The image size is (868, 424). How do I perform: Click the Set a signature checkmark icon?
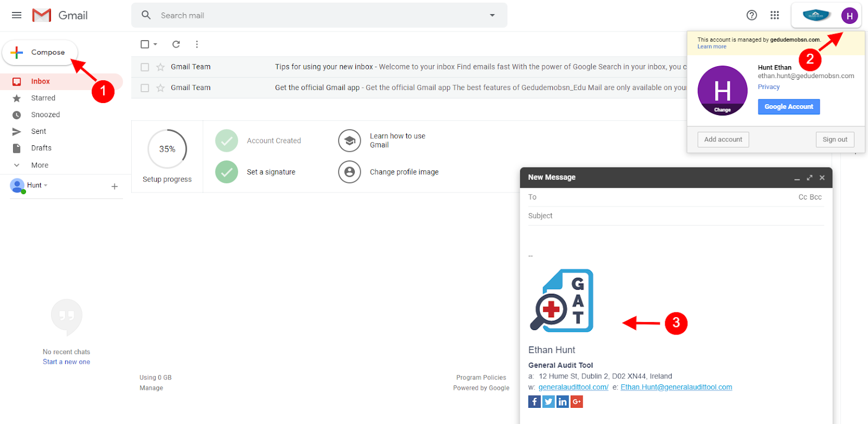click(227, 172)
